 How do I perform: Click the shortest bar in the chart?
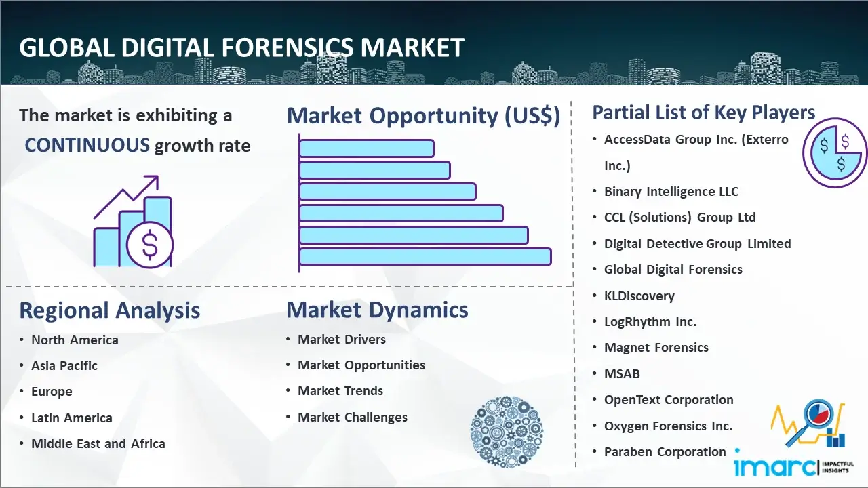pos(366,148)
